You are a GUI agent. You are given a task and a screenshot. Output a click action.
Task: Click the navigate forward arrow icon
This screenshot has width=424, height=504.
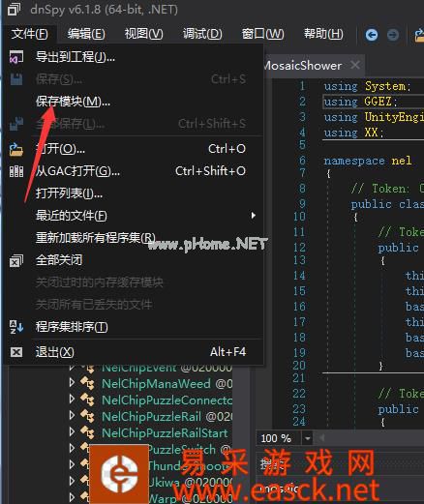[x=393, y=35]
